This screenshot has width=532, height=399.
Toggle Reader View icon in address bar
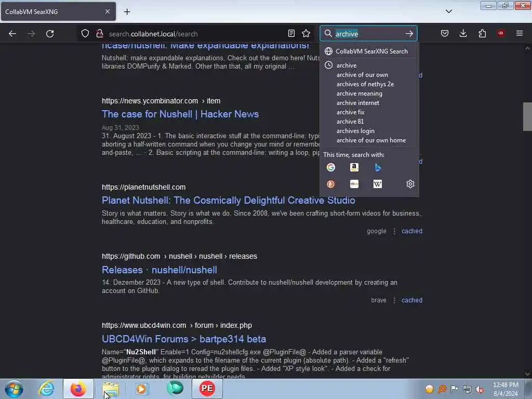click(291, 34)
